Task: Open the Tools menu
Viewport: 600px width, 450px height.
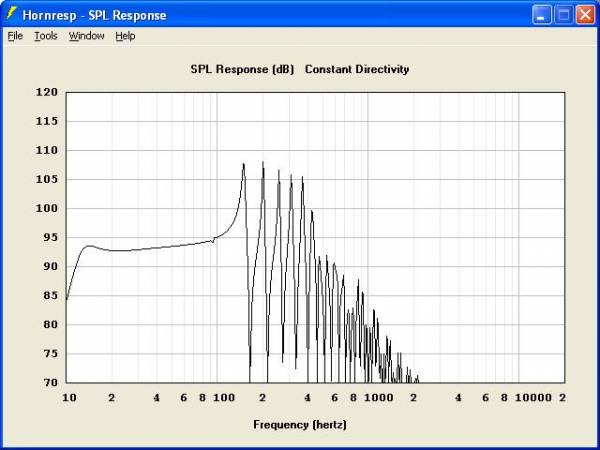Action: (x=46, y=36)
